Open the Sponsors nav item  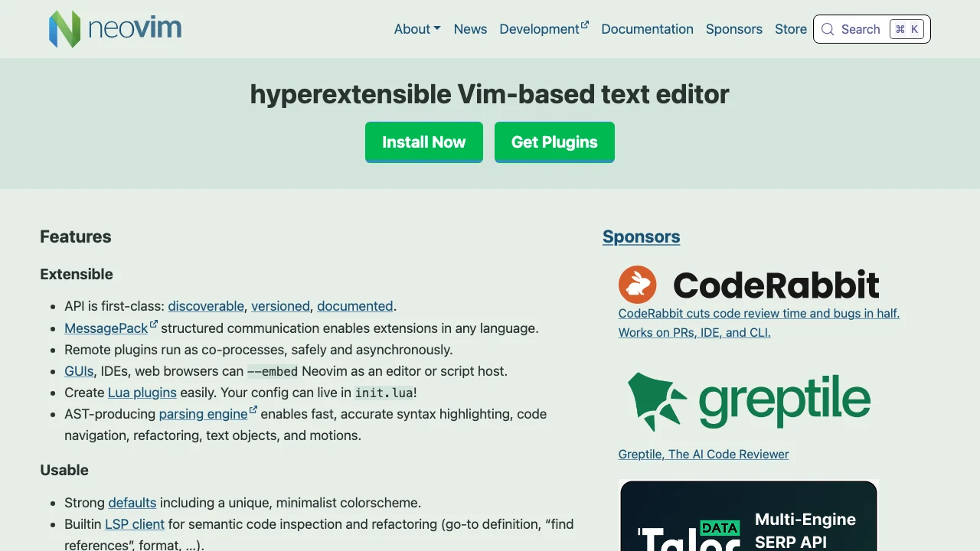pos(734,29)
